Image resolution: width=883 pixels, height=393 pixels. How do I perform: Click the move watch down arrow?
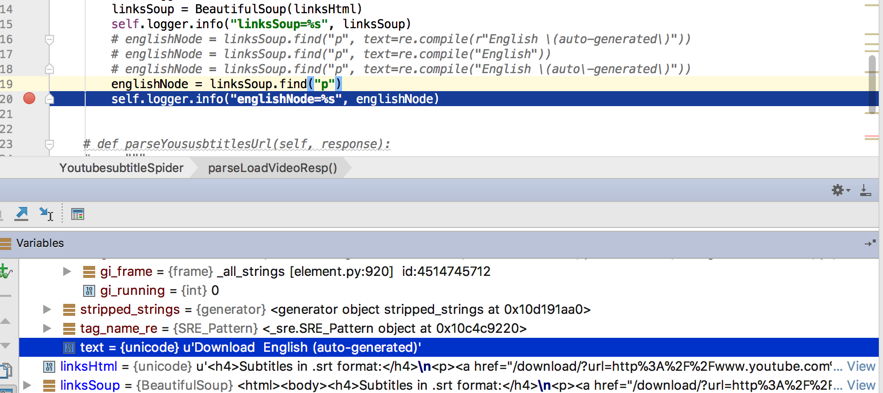(x=5, y=345)
